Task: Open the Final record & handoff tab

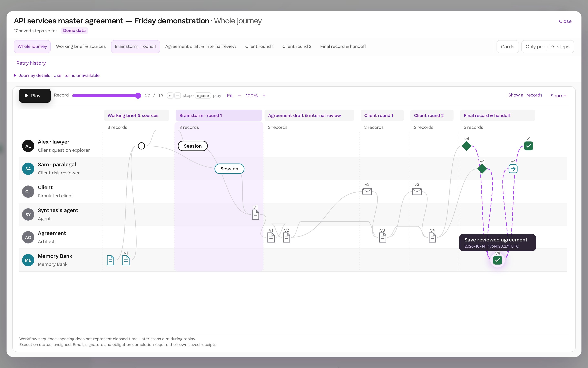Action: (x=343, y=46)
